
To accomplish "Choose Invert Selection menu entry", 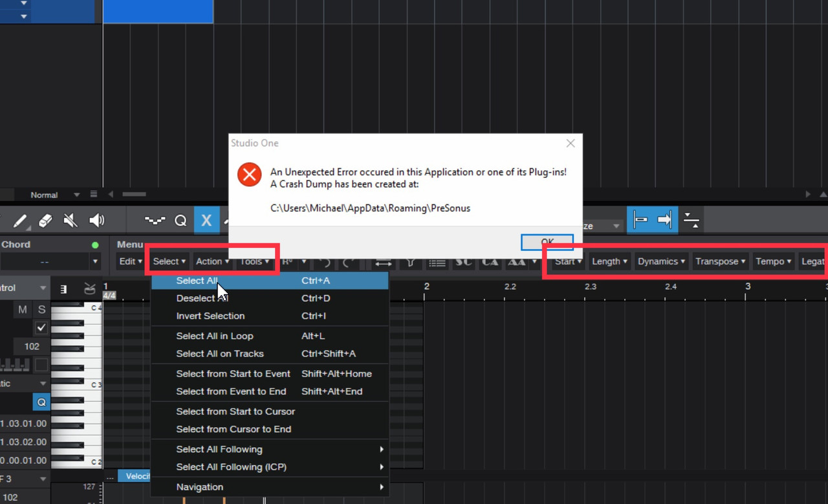I will click(x=270, y=316).
